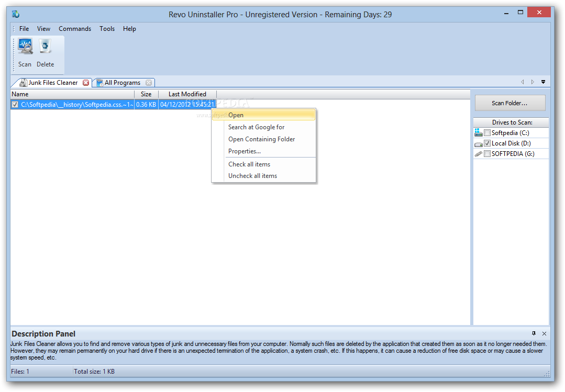Viewport: 565px width, 392px height.
Task: Click the Local Disk (D:) drive label
Action: (x=511, y=143)
